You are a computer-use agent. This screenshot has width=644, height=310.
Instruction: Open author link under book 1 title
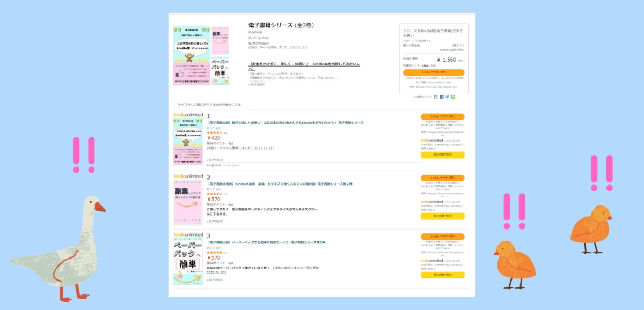214,128
